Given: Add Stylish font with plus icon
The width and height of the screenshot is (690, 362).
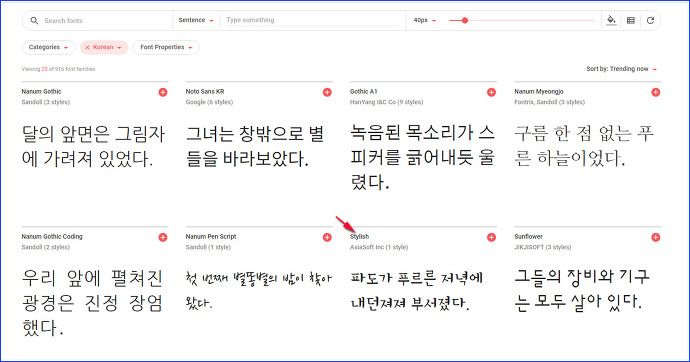Looking at the screenshot, I should pos(492,237).
